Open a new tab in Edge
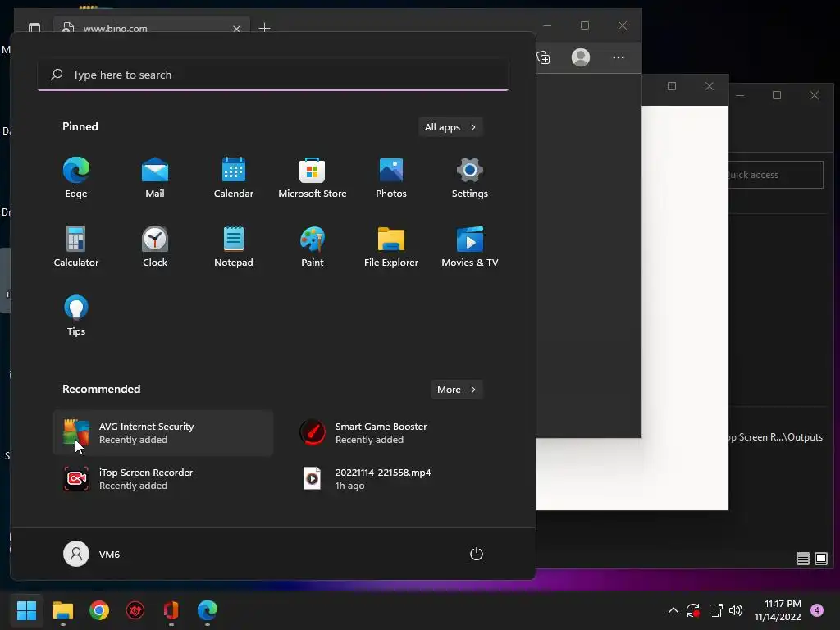The height and width of the screenshot is (630, 840). pos(264,27)
